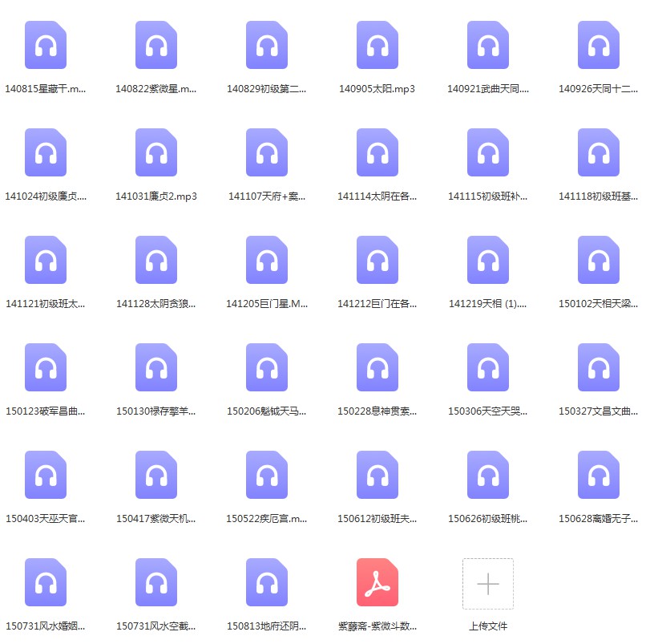Viewport: 654px width, 644px height.
Task: Select the 150306天空天哭 recording
Action: 488,367
